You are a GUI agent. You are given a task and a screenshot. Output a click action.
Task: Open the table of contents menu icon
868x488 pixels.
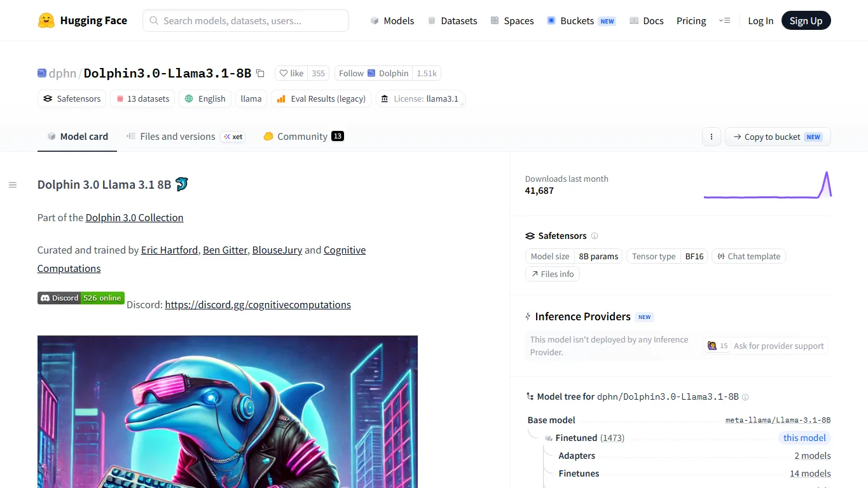click(x=13, y=185)
